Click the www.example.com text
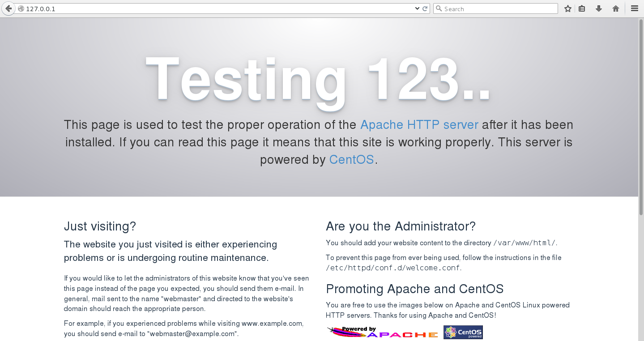The width and height of the screenshot is (644, 341). pyautogui.click(x=272, y=324)
